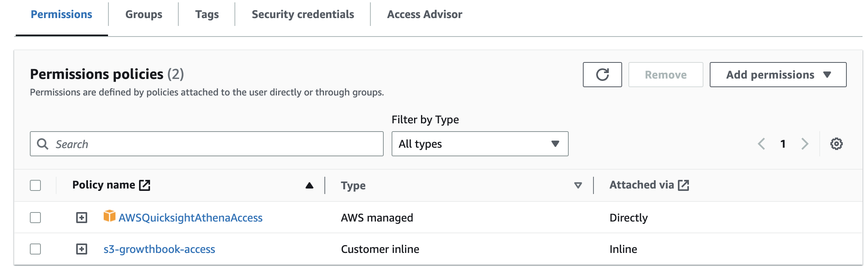This screenshot has height=271, width=868.
Task: Switch to the Groups tab
Action: 144,15
